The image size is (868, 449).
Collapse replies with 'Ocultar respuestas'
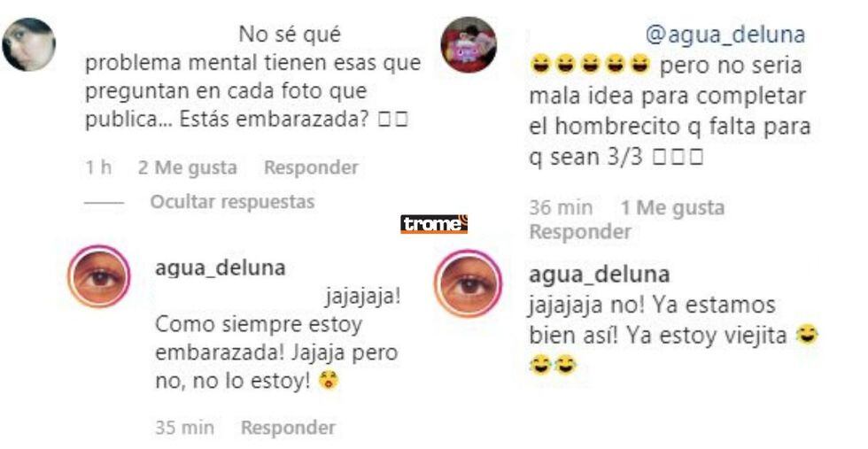point(232,202)
